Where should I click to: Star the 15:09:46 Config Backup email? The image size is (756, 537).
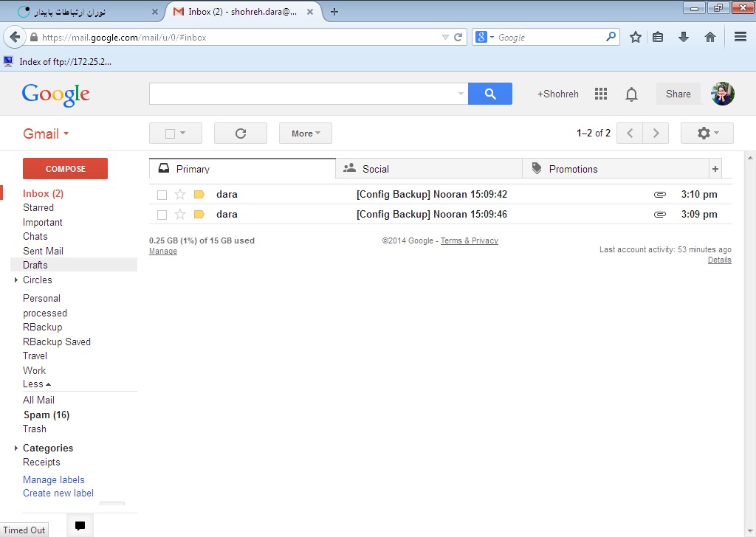pyautogui.click(x=180, y=215)
